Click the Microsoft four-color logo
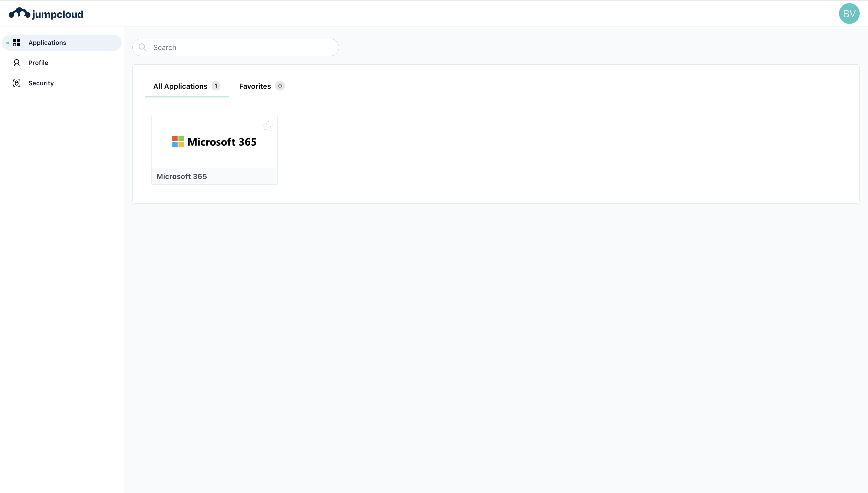This screenshot has height=493, width=868. click(178, 142)
